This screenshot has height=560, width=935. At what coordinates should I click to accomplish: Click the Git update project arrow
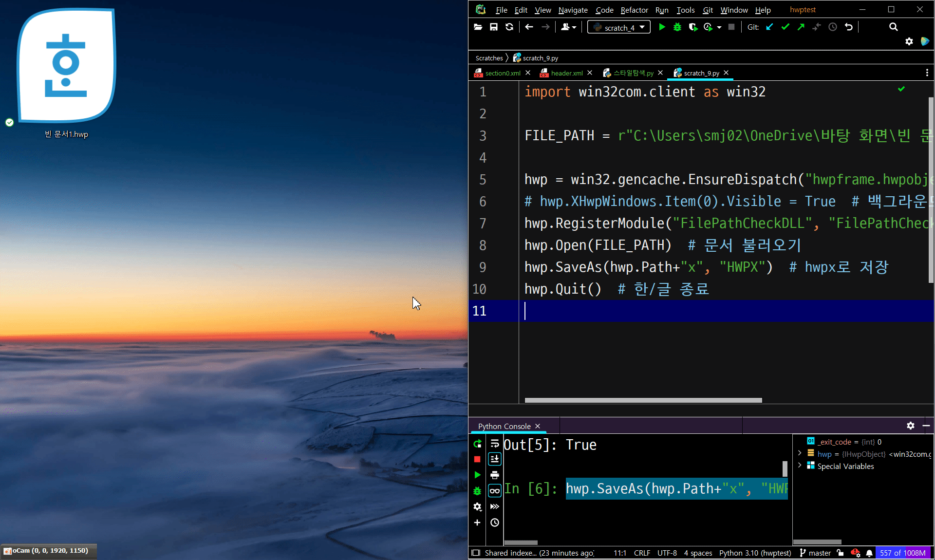(769, 27)
